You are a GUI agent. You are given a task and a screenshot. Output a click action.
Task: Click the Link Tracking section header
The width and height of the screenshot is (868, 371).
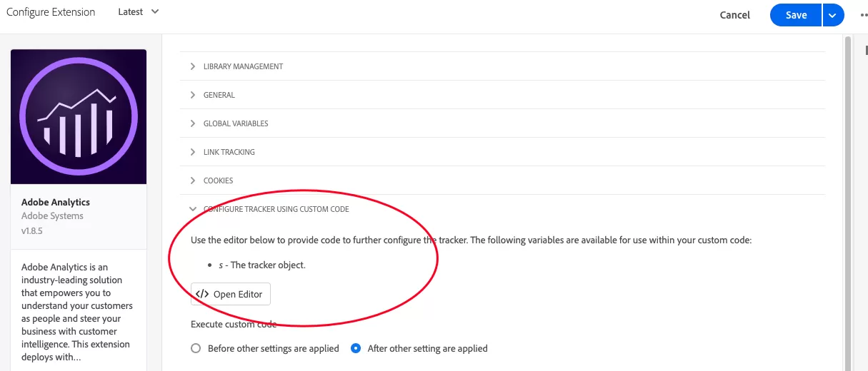tap(502, 152)
